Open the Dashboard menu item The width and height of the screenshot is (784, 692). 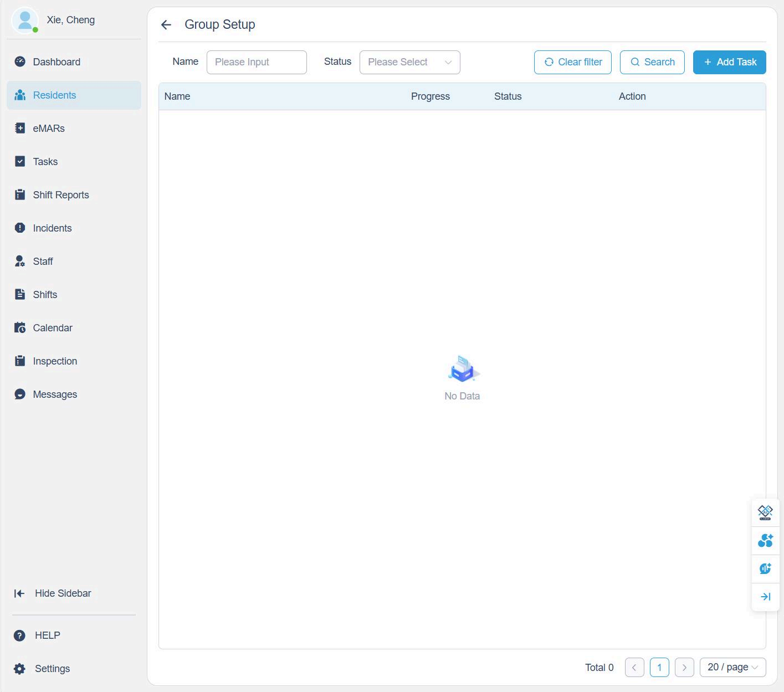click(57, 62)
